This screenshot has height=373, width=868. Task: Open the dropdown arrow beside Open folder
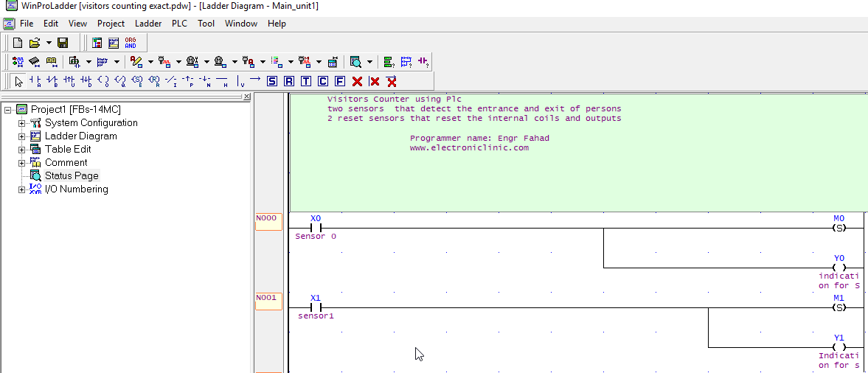[49, 43]
